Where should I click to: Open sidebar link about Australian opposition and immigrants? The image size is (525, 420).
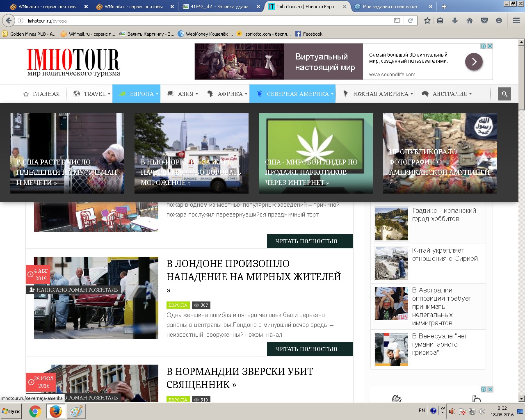442,306
